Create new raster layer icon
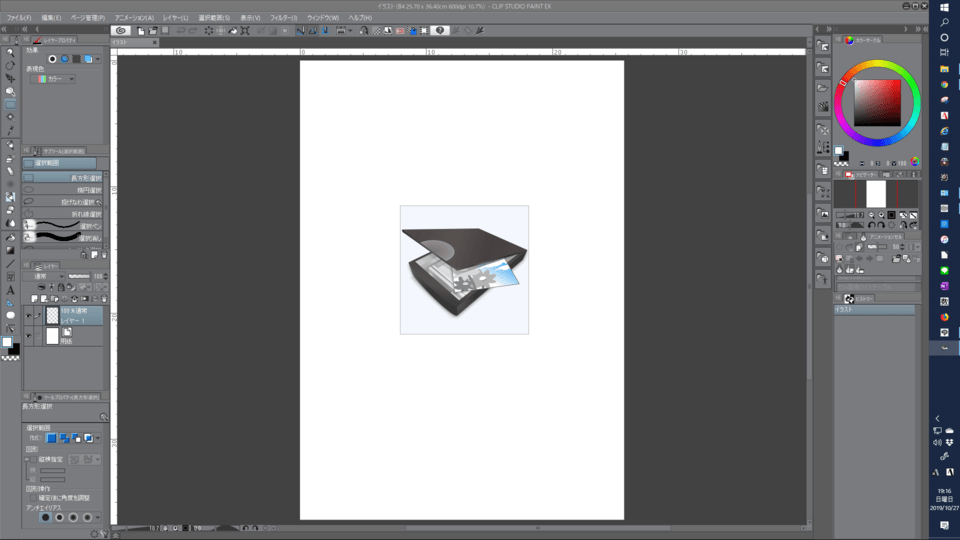The image size is (960, 540). pos(34,299)
